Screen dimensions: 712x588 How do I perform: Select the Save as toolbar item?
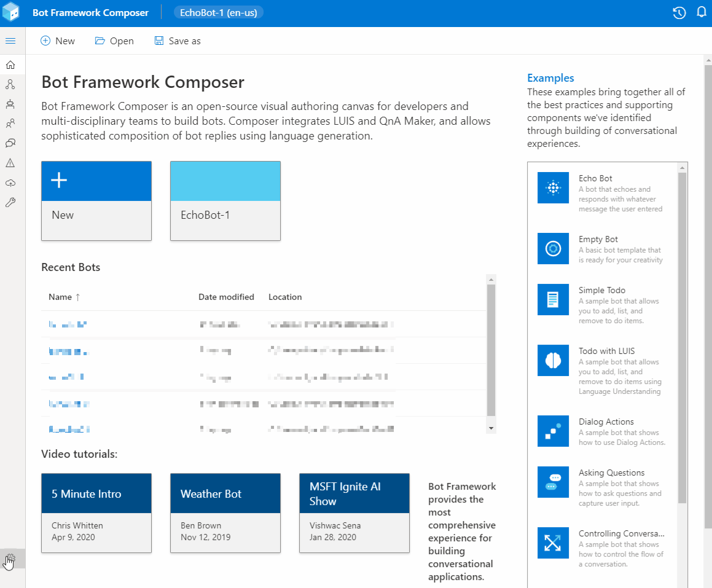tap(177, 41)
